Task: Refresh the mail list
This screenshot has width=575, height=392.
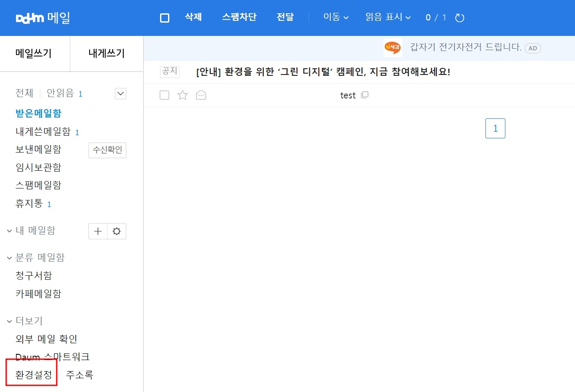Action: click(459, 18)
